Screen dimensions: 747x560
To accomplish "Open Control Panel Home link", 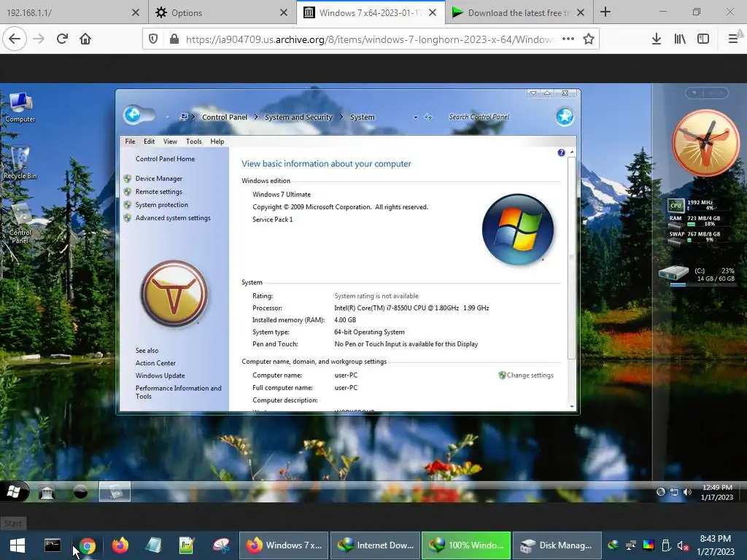I will coord(165,159).
